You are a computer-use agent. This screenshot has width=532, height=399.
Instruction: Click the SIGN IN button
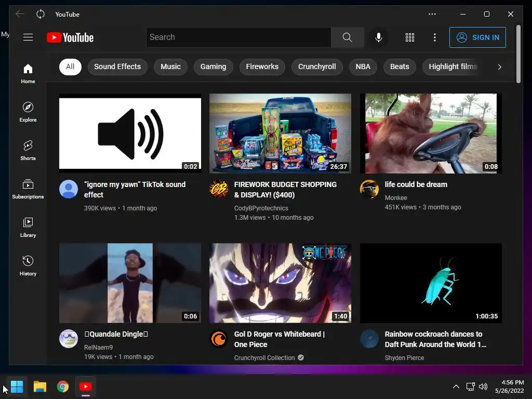[478, 37]
